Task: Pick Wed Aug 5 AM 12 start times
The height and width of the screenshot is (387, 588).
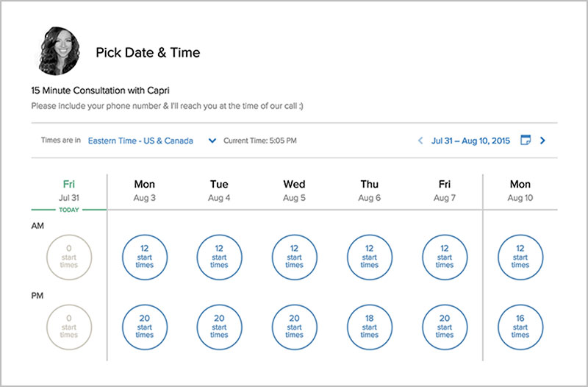Action: click(x=295, y=257)
